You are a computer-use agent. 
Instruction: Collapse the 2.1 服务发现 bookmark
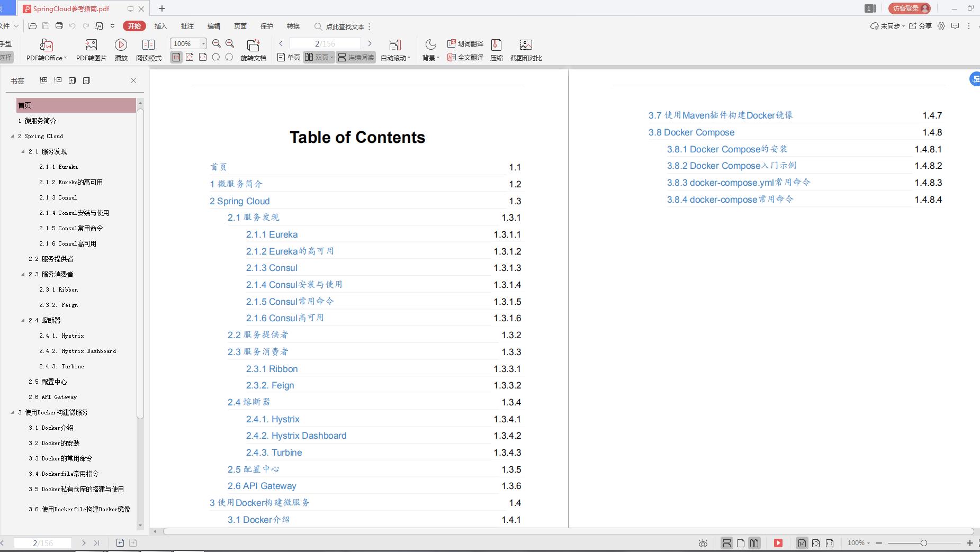tap(23, 151)
